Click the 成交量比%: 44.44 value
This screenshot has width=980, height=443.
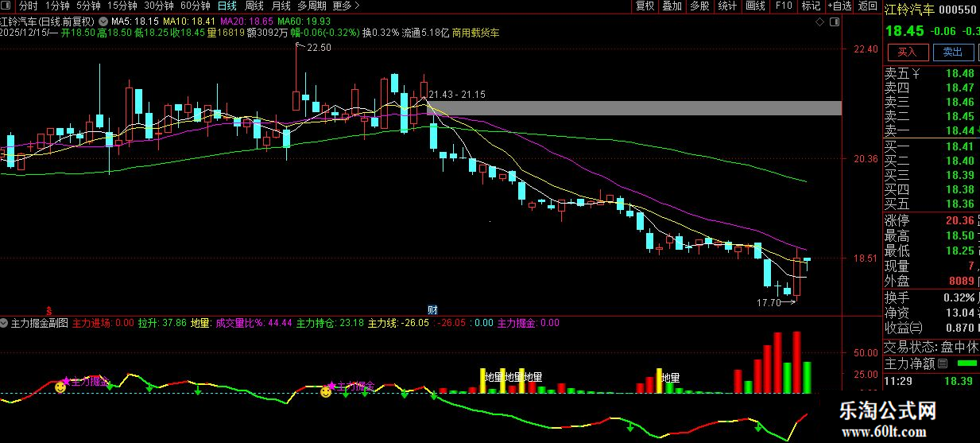point(254,323)
